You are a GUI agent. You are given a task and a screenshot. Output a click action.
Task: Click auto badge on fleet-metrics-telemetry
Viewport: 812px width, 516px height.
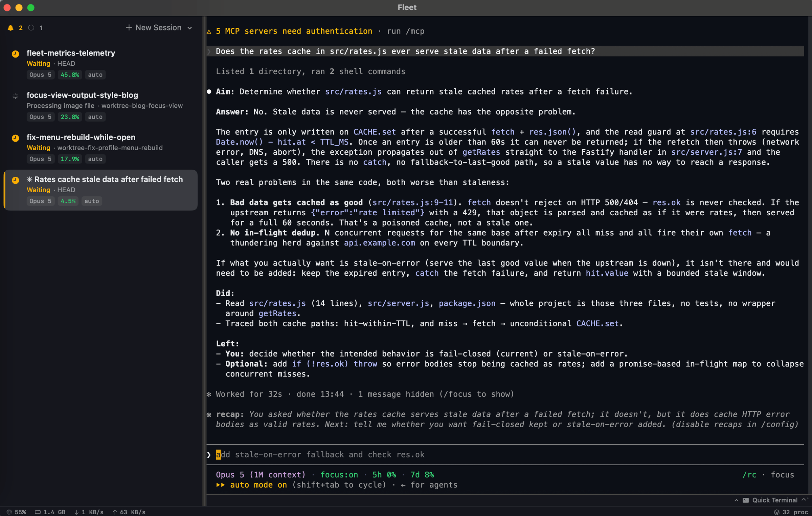click(x=95, y=75)
